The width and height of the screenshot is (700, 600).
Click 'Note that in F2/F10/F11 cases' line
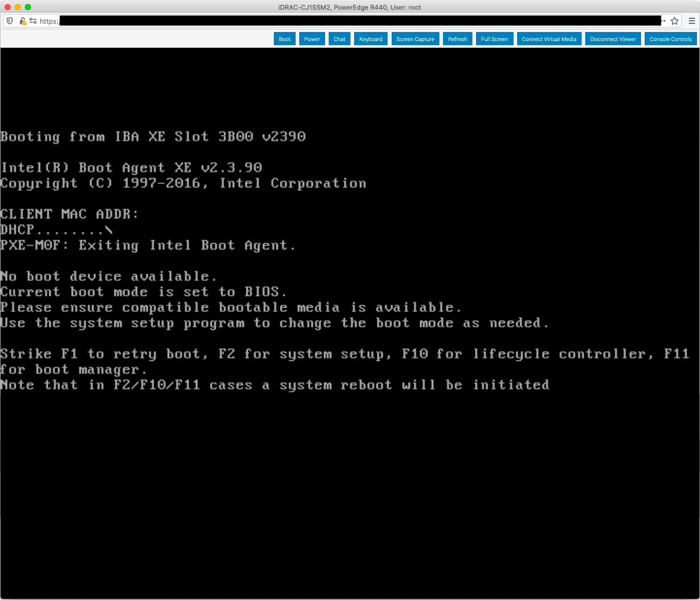click(x=275, y=385)
